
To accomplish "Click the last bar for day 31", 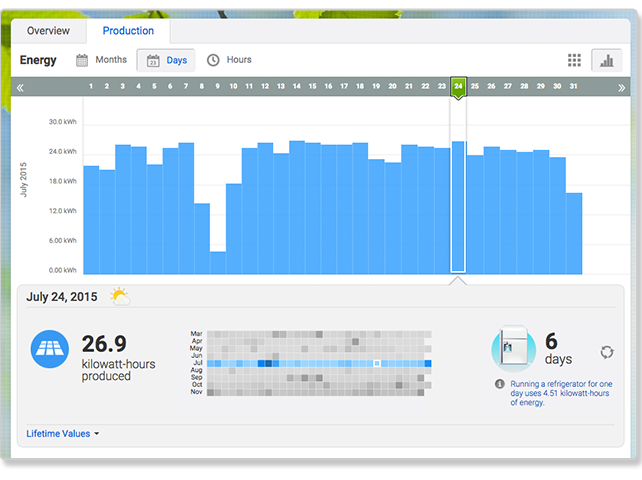I will tap(574, 233).
